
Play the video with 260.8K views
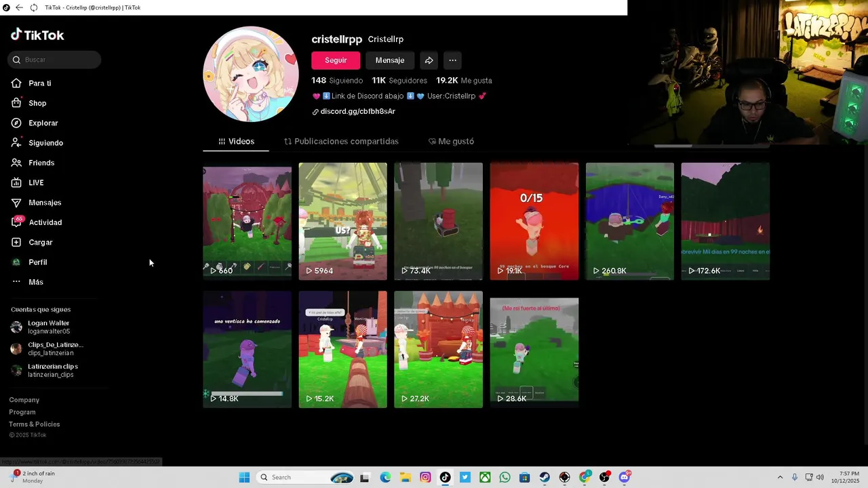pyautogui.click(x=630, y=221)
